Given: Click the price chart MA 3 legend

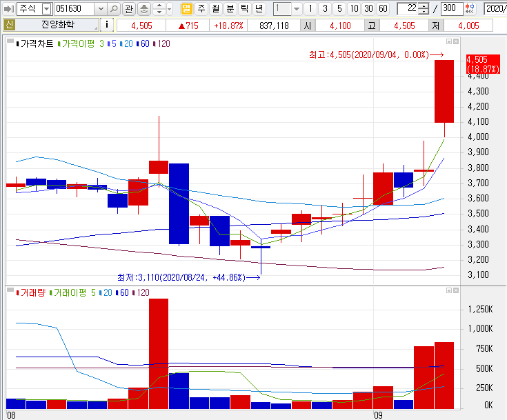Looking at the screenshot, I should pos(101,43).
